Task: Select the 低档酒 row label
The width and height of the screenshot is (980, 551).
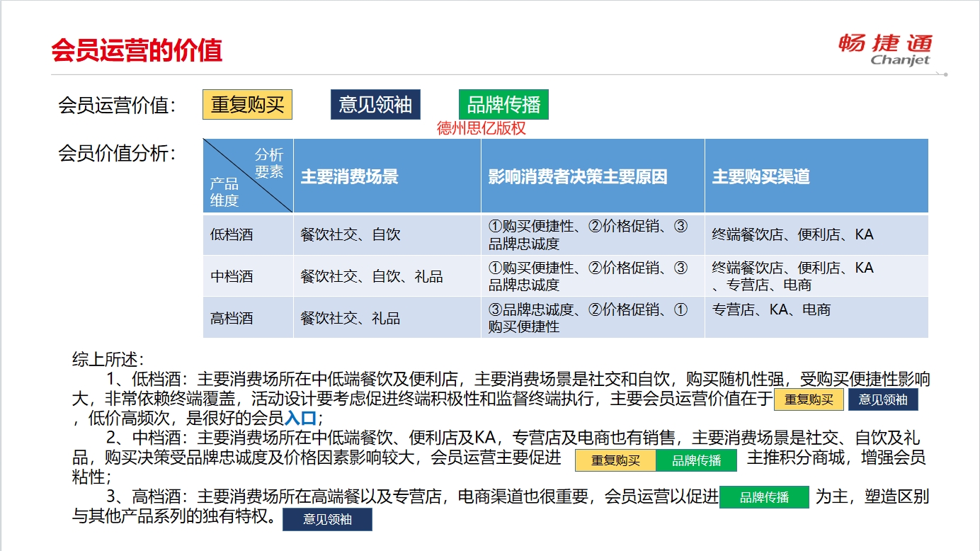Action: [x=232, y=234]
